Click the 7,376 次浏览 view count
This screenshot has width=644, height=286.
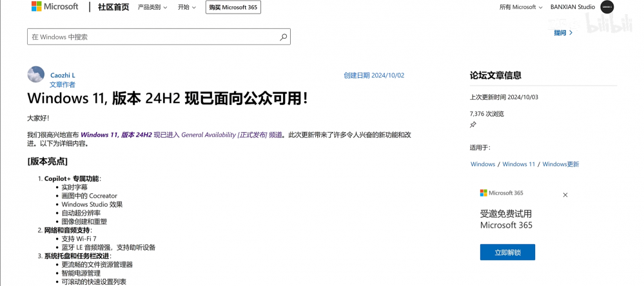tap(487, 114)
